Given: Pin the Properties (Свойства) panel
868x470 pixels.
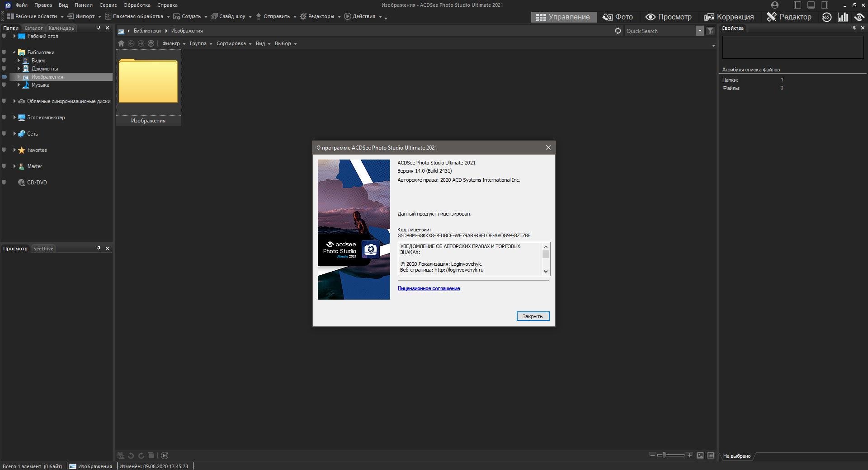Looking at the screenshot, I should [854, 28].
